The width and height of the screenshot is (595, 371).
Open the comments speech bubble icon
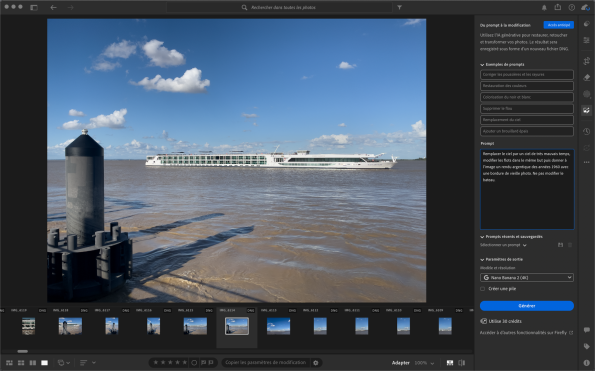[587, 330]
